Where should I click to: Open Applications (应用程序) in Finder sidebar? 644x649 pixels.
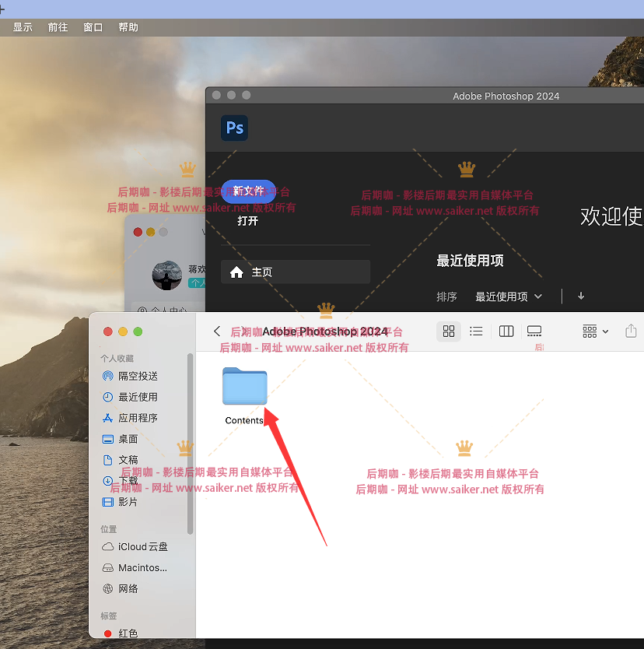click(131, 418)
